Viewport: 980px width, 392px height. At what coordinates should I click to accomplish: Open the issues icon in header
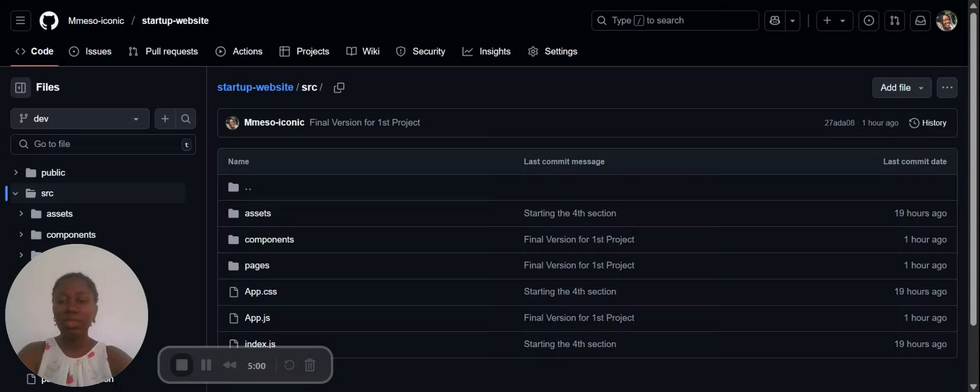point(869,21)
